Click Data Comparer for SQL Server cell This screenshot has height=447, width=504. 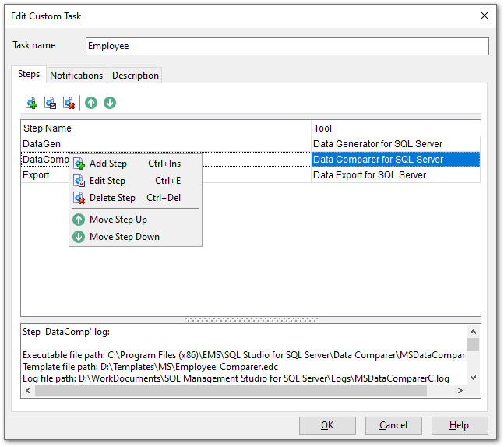[x=396, y=160]
